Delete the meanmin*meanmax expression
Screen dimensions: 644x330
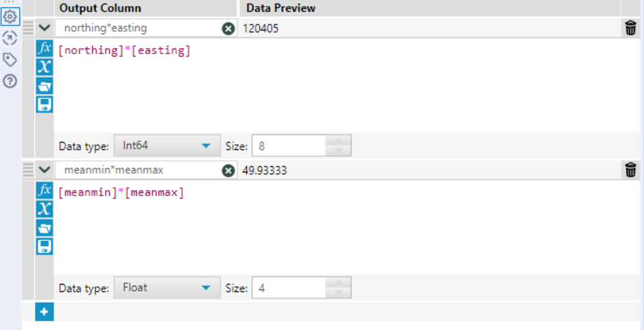tap(630, 170)
